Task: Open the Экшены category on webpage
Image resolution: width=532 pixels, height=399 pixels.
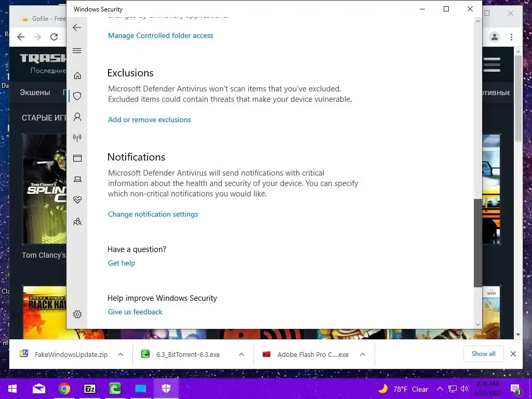Action: point(35,92)
